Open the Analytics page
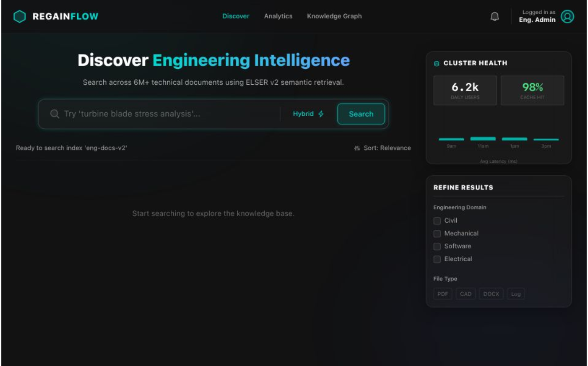The height and width of the screenshot is (366, 588). (x=278, y=16)
